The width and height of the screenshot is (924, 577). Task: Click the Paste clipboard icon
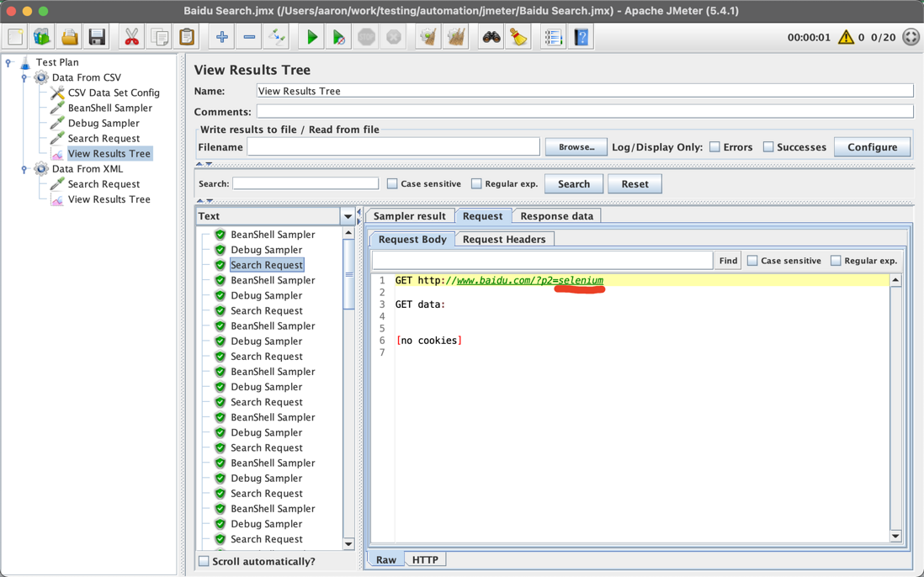coord(186,37)
